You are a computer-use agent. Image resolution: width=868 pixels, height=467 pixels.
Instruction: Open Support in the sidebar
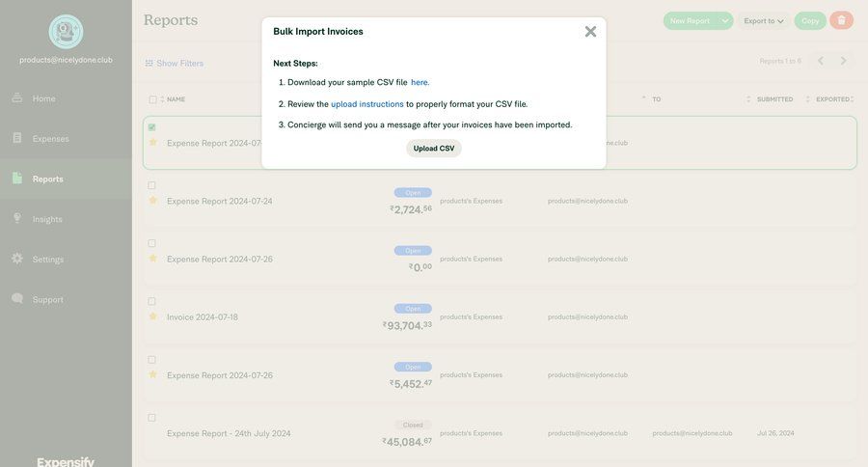[x=66, y=300]
